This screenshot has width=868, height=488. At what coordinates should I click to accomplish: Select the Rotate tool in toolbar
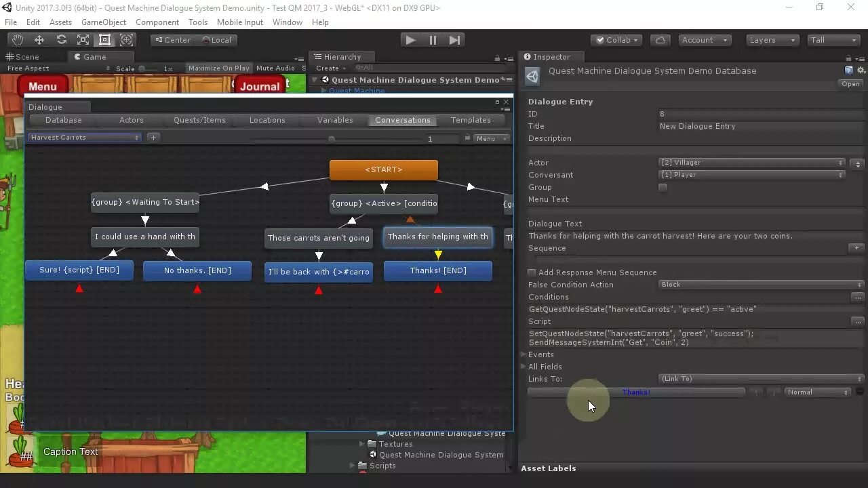click(61, 40)
